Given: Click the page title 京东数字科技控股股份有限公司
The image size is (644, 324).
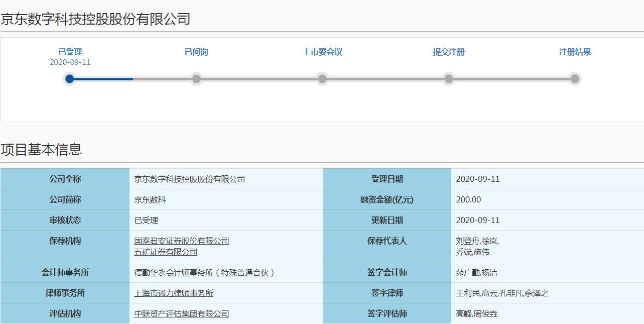Looking at the screenshot, I should click(x=95, y=19).
